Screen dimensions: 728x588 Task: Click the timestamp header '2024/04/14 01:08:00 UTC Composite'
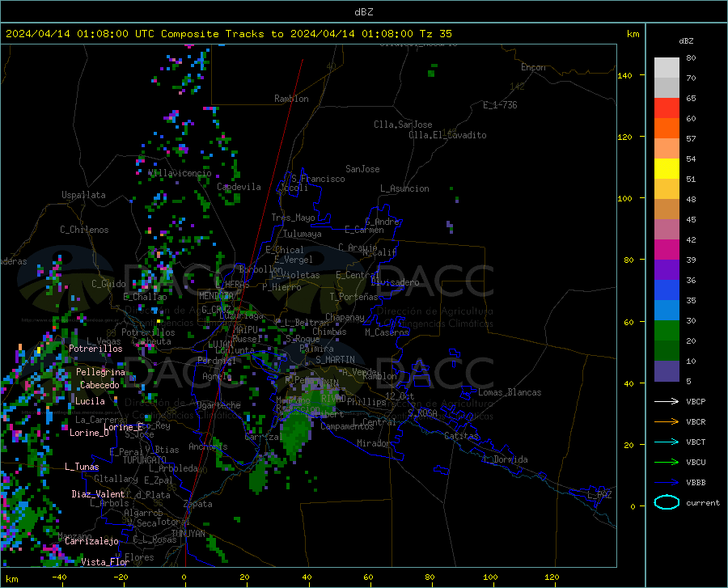click(x=112, y=34)
